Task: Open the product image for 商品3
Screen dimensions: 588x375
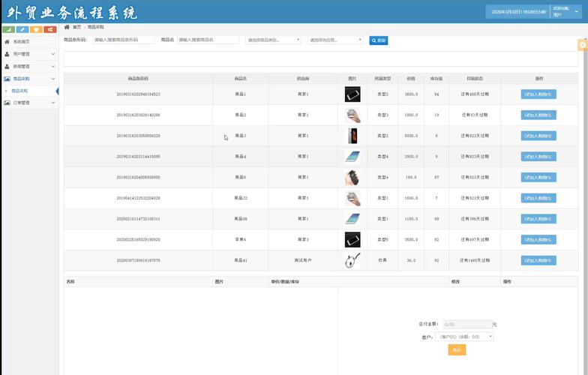Action: tap(352, 136)
